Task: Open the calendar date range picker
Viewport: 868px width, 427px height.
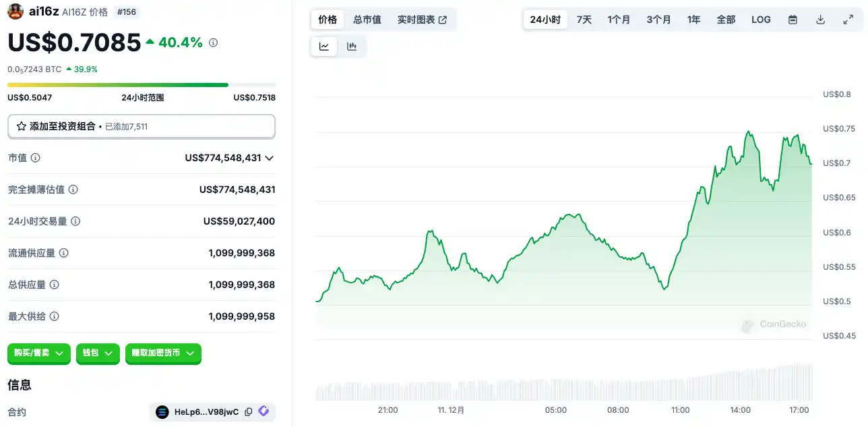Action: coord(793,20)
